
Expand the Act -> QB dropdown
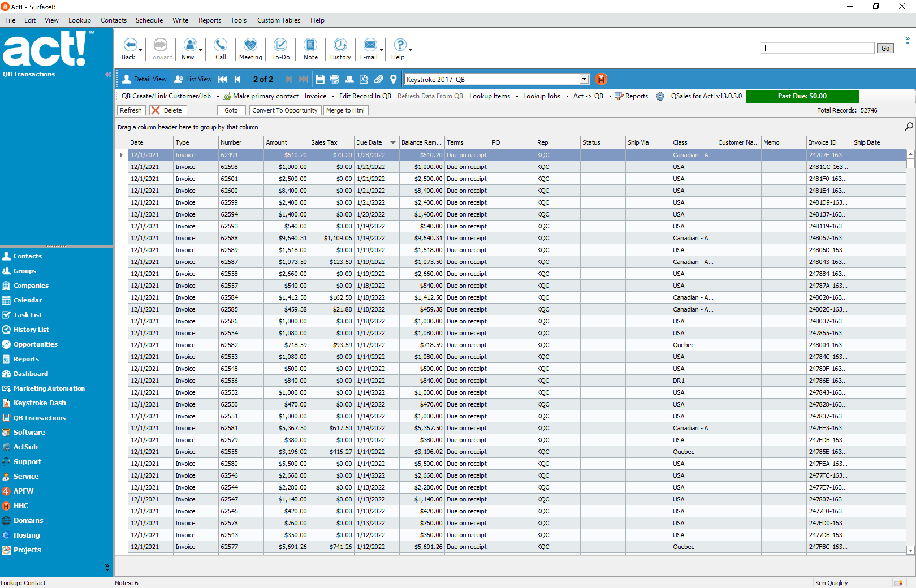610,96
